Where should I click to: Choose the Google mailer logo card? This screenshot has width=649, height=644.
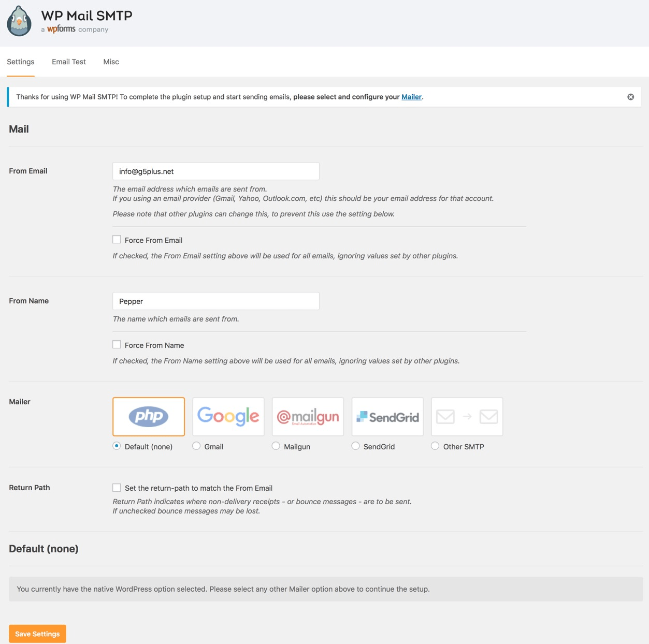228,417
